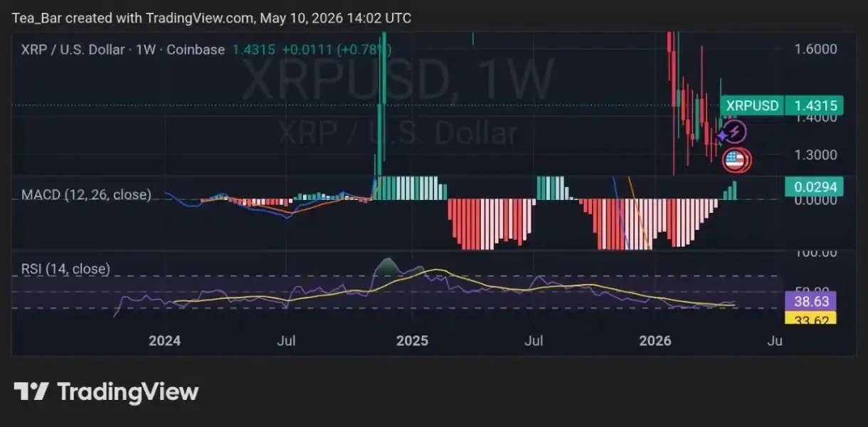This screenshot has height=427, width=868.
Task: Click the purple lightning event icon
Action: click(x=736, y=132)
